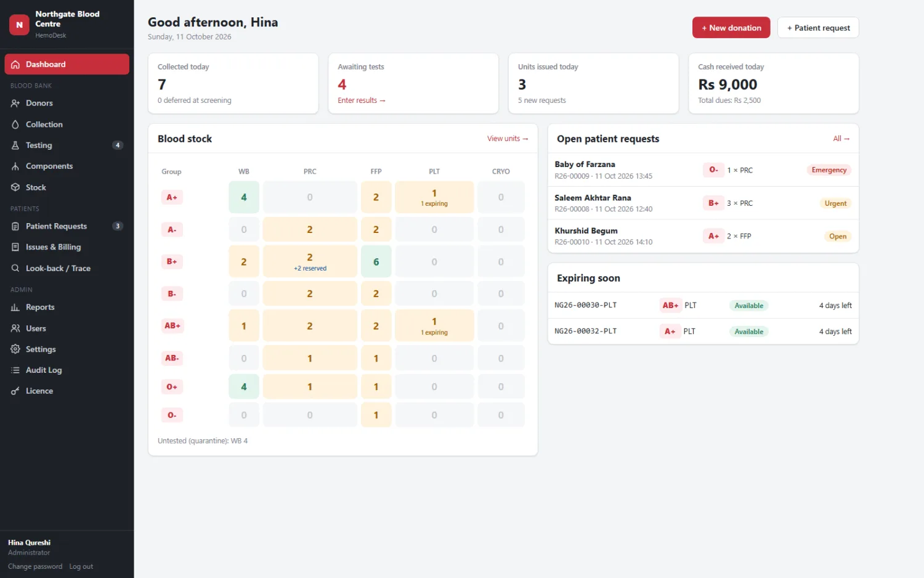
Task: Click the Patient Requests clipboard icon
Action: click(x=15, y=226)
